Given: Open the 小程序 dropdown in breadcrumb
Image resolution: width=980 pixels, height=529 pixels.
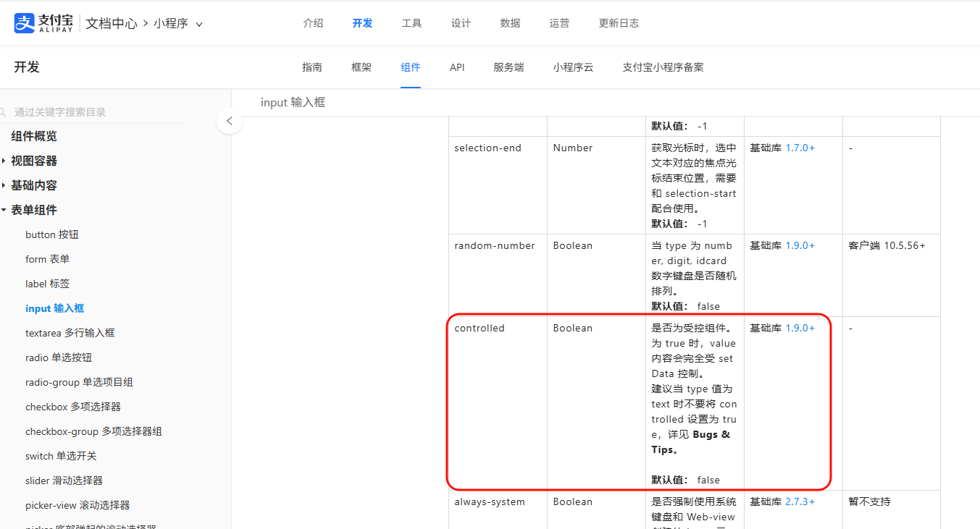Looking at the screenshot, I should click(x=178, y=23).
